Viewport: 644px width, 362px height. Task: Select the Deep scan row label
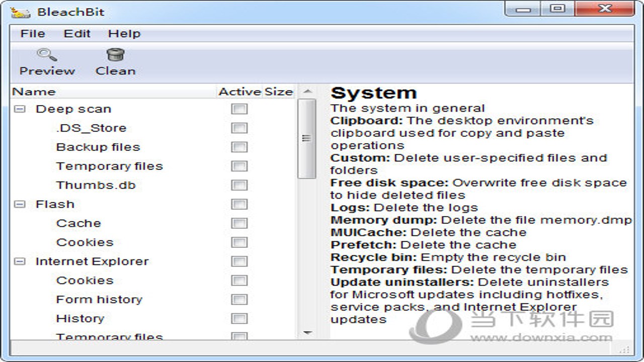point(73,109)
